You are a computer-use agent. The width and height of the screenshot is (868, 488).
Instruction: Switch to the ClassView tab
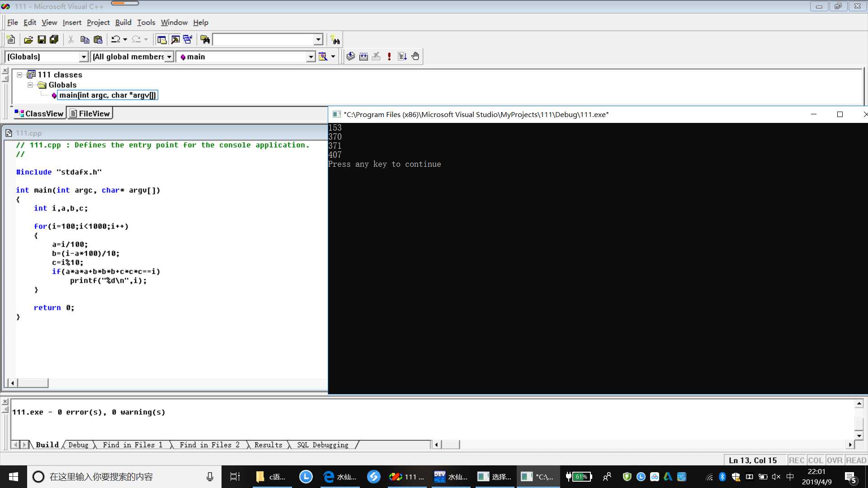39,113
